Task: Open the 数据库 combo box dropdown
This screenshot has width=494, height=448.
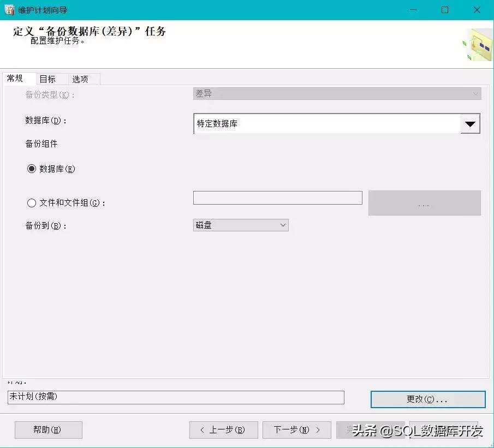Action: (x=470, y=123)
